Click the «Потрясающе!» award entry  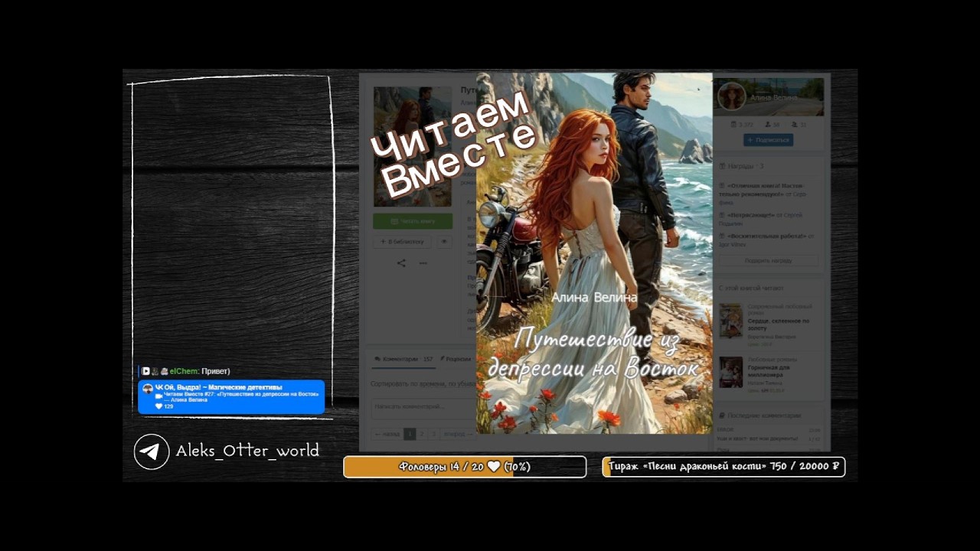pos(762,218)
